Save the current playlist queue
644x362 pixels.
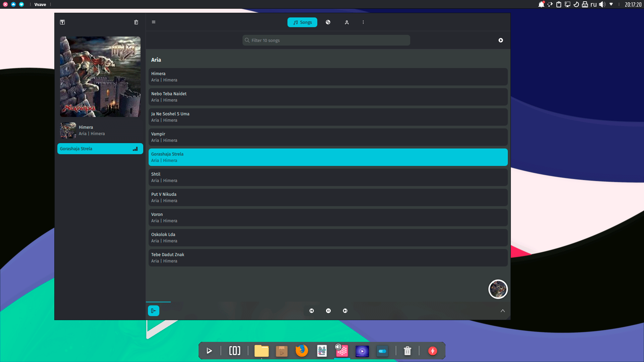(62, 22)
